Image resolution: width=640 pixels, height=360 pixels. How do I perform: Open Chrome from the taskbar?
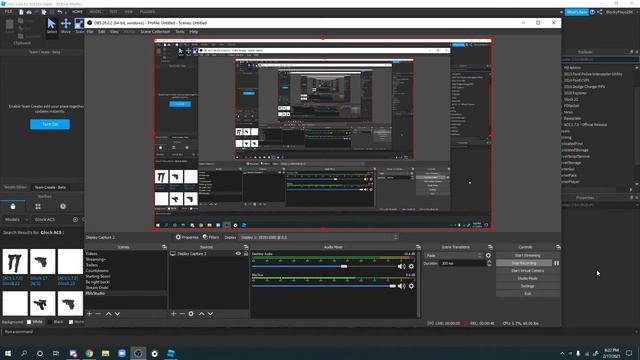tap(89, 353)
